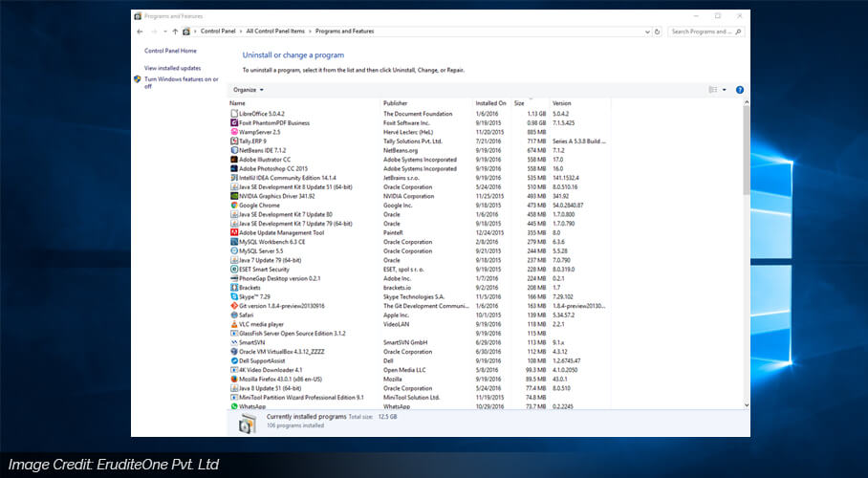Click the ESET Smart Security icon
Image resolution: width=868 pixels, height=478 pixels.
[234, 270]
